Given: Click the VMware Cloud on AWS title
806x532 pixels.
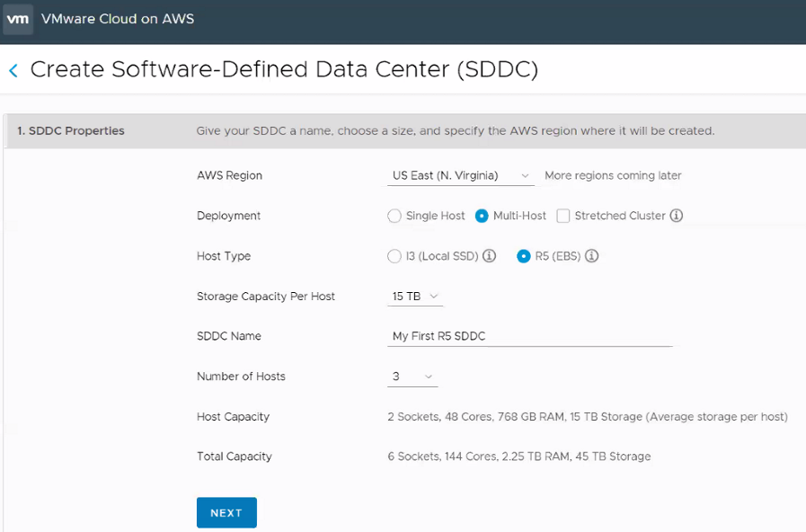Looking at the screenshot, I should tap(118, 19).
